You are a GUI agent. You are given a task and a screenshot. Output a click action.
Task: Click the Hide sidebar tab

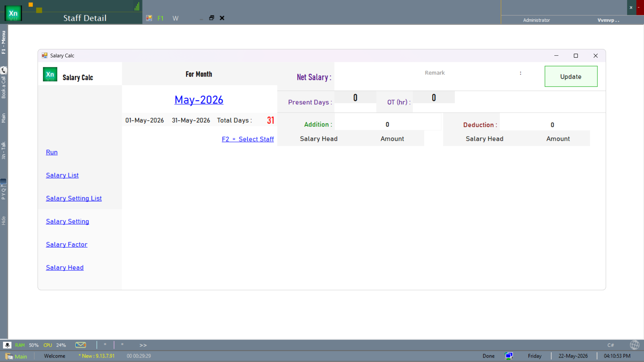tap(4, 220)
